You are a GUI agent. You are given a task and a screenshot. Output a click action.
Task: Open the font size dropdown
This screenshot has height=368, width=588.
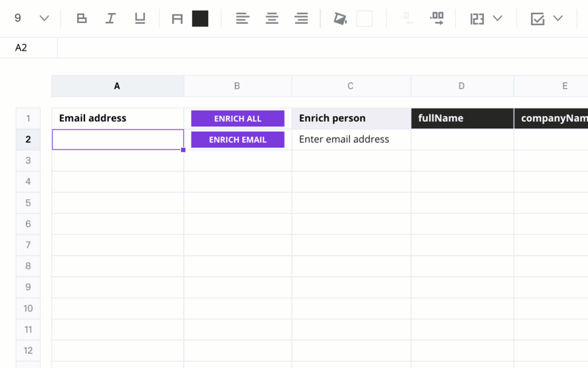tap(44, 18)
